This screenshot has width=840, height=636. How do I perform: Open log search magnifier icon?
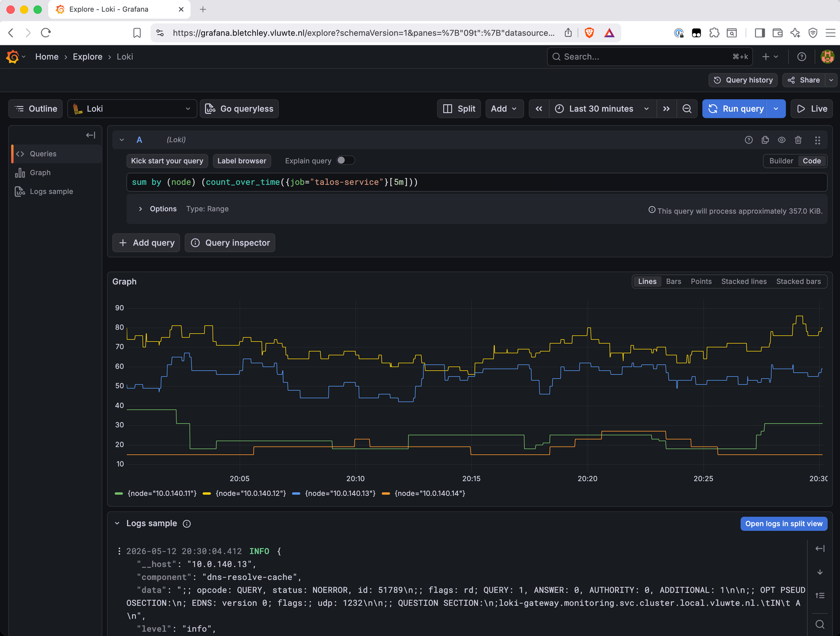click(x=820, y=624)
